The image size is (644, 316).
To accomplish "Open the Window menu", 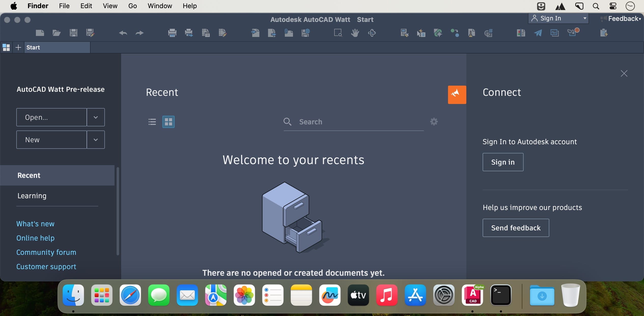I will (160, 6).
